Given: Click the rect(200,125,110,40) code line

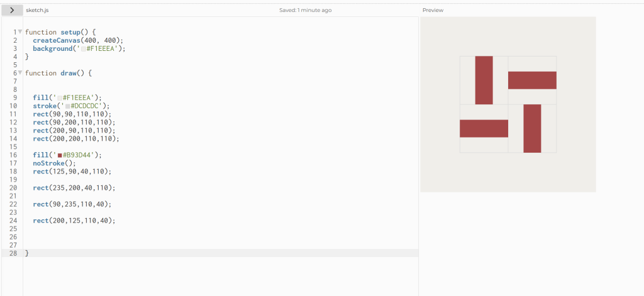Looking at the screenshot, I should (74, 221).
